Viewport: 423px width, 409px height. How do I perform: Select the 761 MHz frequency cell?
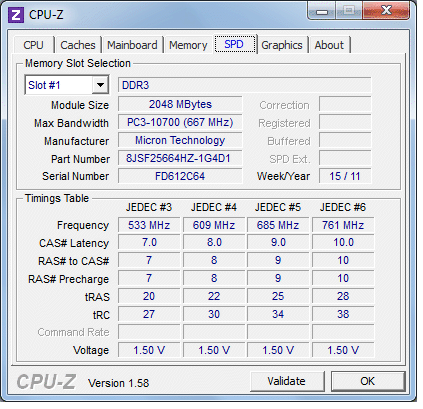coord(343,225)
